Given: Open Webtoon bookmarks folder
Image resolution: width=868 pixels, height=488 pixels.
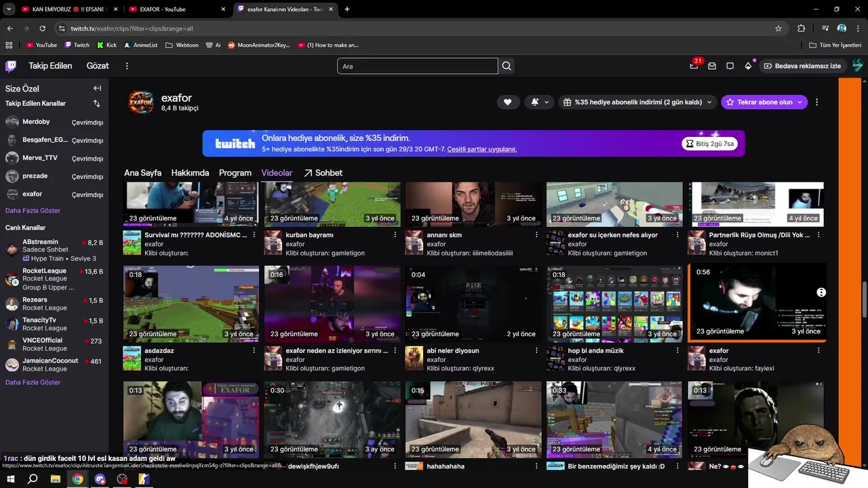Looking at the screenshot, I should point(181,45).
